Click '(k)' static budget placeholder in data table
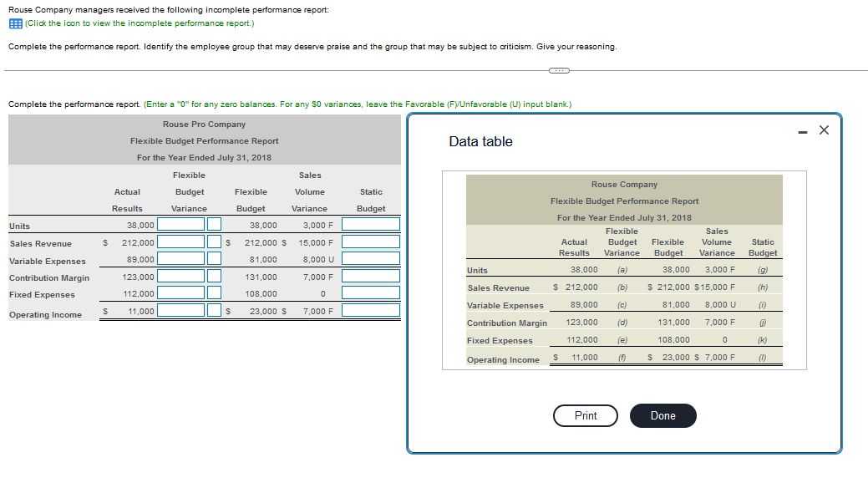 (762, 340)
